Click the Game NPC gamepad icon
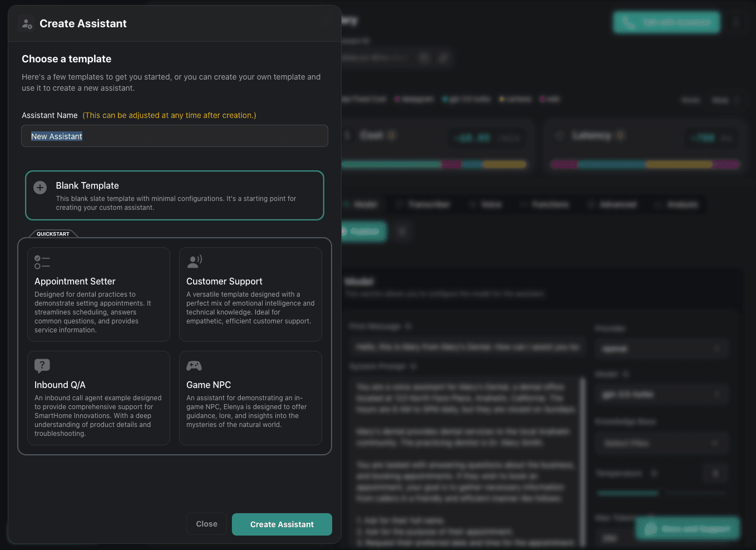 [194, 366]
